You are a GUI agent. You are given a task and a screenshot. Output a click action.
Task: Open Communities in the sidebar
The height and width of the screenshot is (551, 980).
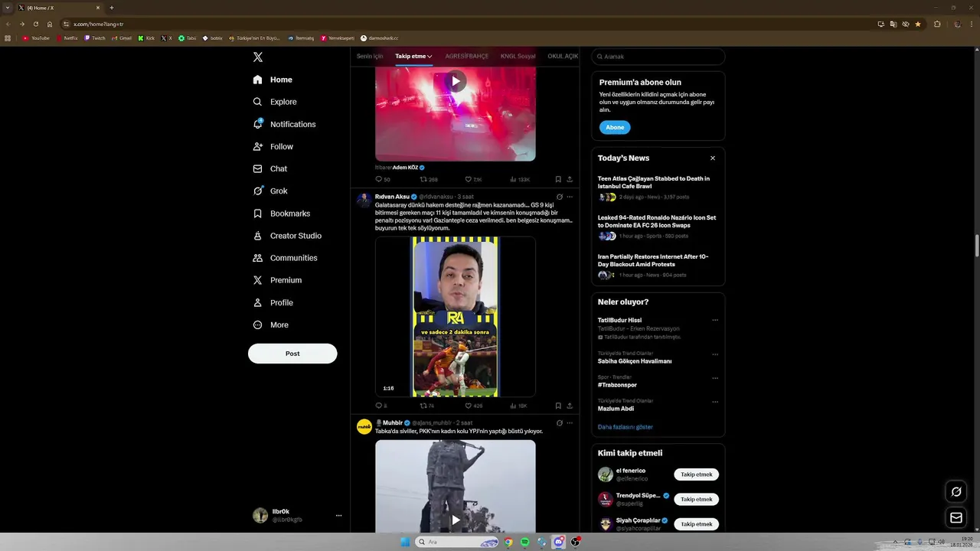(x=284, y=258)
